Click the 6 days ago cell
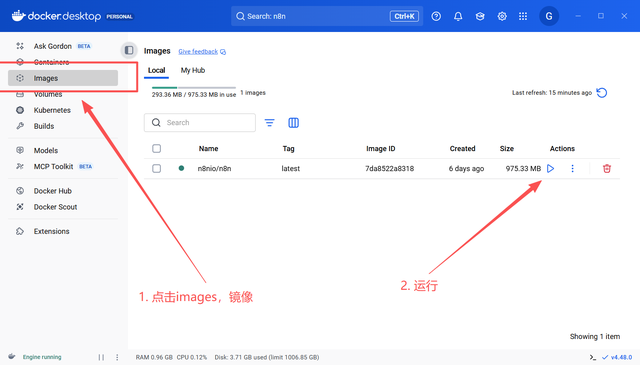This screenshot has width=640, height=365. pyautogui.click(x=466, y=168)
